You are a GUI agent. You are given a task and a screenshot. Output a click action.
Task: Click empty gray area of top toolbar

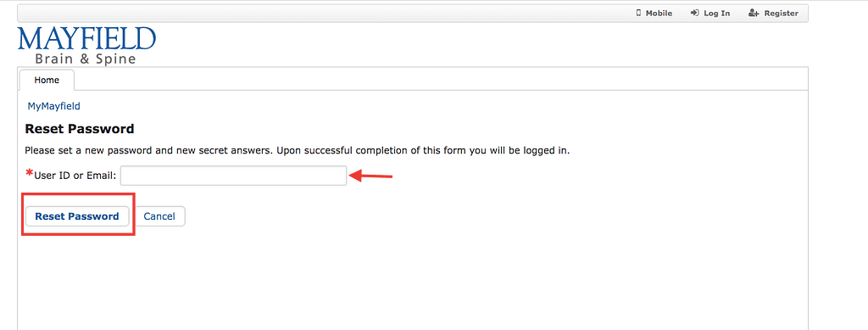[332, 14]
